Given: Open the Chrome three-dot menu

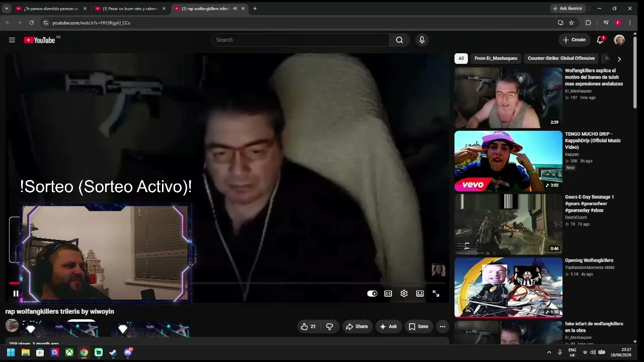Looking at the screenshot, I should [x=630, y=23].
